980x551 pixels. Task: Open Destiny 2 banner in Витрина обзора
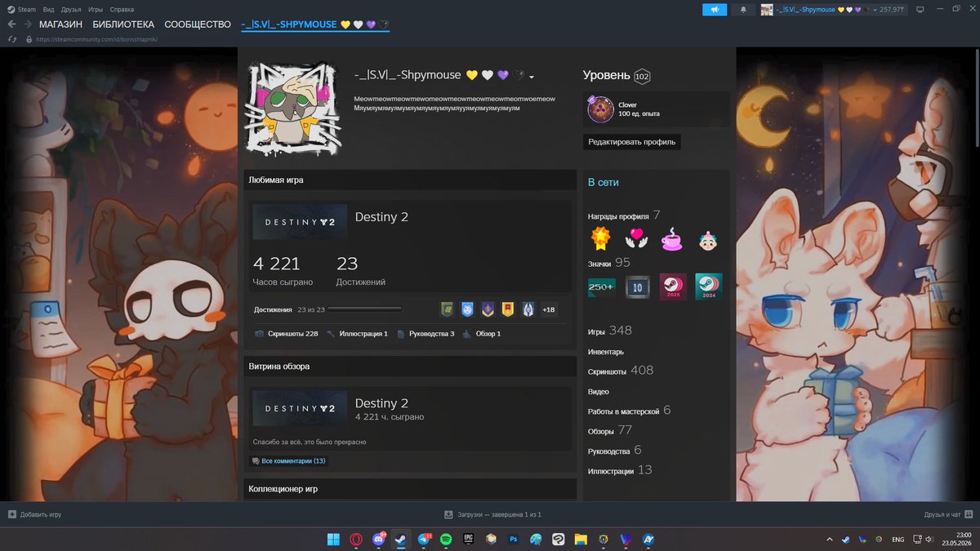[300, 408]
